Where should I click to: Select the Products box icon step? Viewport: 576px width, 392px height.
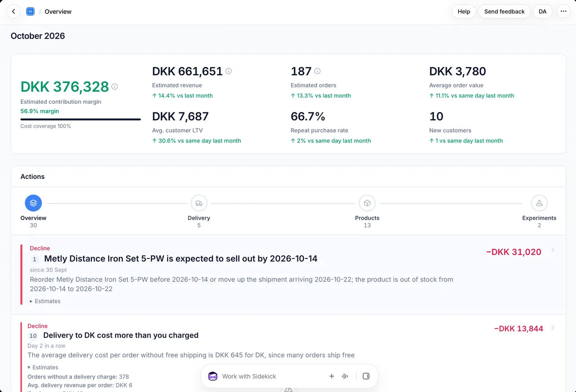pos(367,203)
